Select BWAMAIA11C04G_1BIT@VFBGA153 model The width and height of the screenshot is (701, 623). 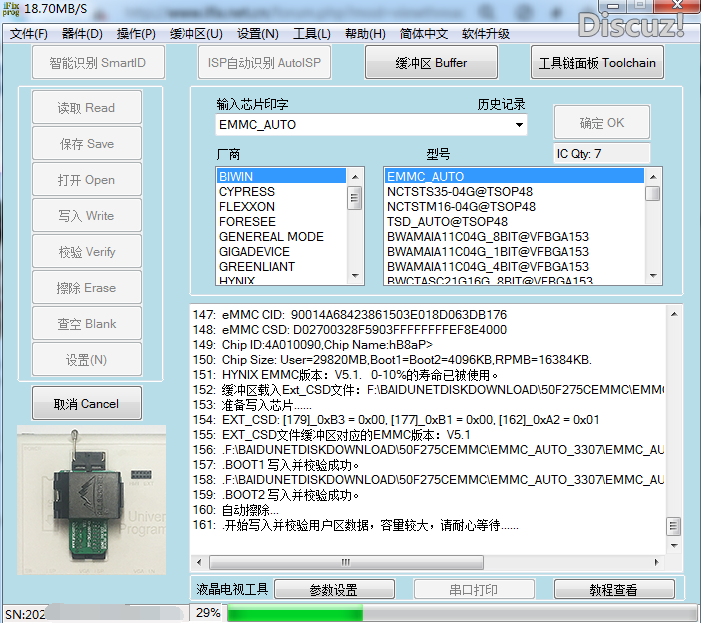(x=514, y=251)
